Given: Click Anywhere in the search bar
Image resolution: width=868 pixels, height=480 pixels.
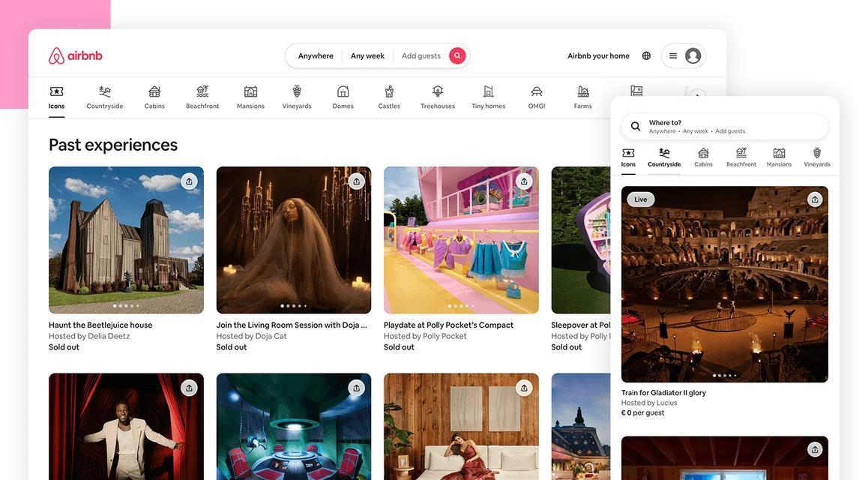Looking at the screenshot, I should point(316,56).
